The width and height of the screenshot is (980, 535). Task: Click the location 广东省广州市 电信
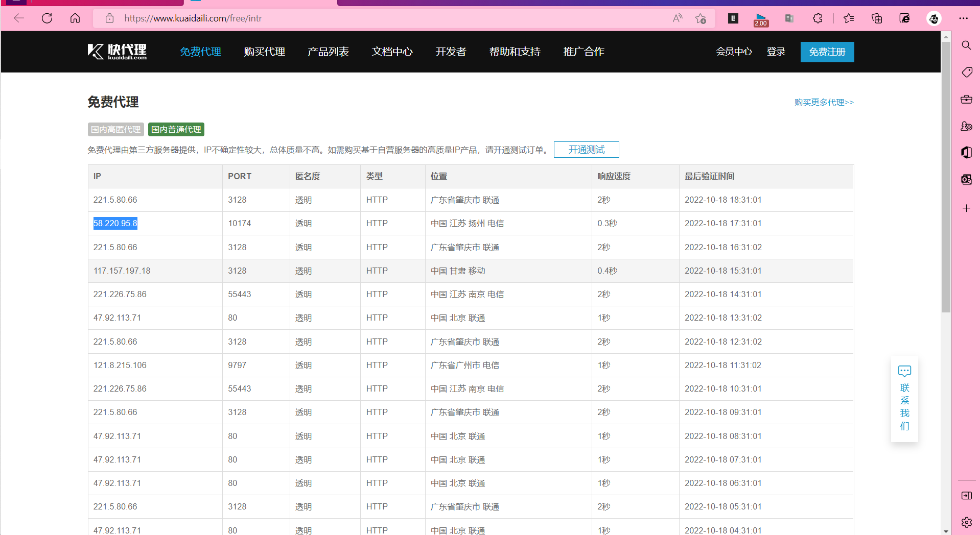(465, 366)
